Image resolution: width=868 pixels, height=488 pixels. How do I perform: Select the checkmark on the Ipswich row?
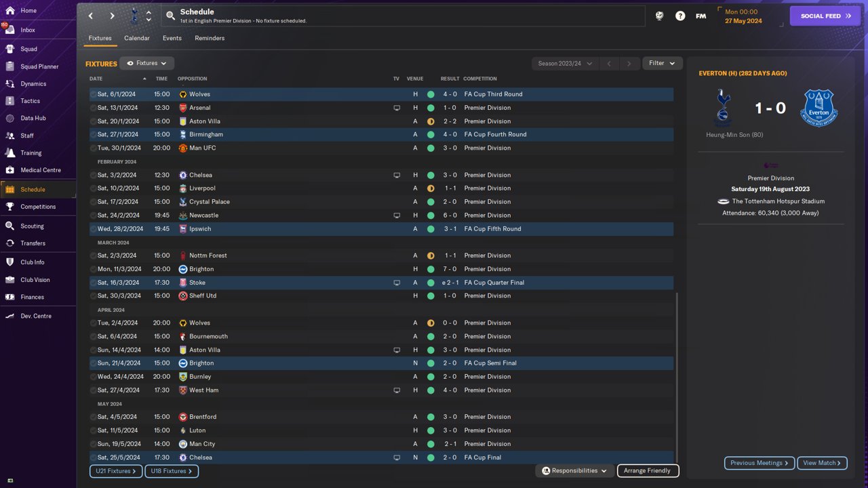(x=93, y=229)
